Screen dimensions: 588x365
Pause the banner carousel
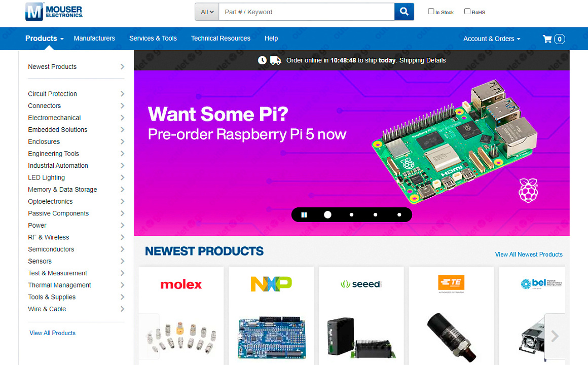[x=304, y=215]
